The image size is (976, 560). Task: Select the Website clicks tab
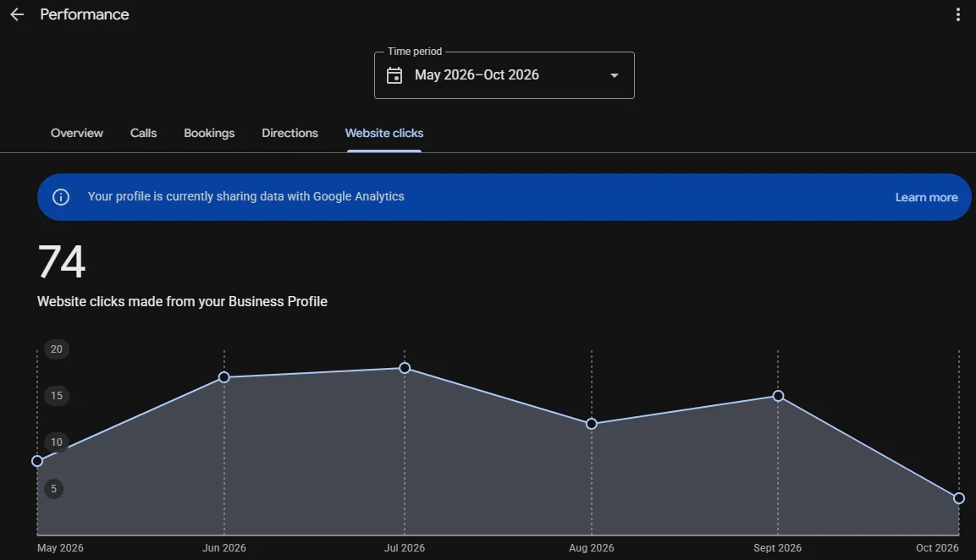[384, 133]
